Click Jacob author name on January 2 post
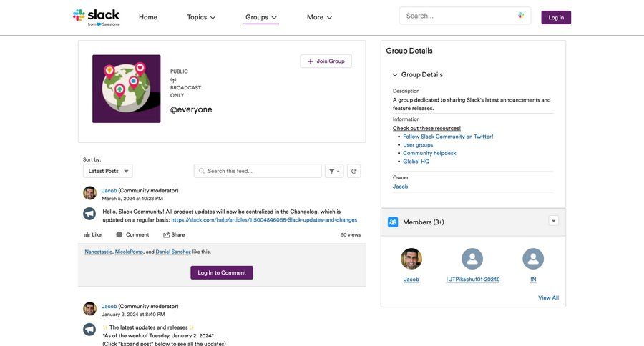 click(109, 306)
